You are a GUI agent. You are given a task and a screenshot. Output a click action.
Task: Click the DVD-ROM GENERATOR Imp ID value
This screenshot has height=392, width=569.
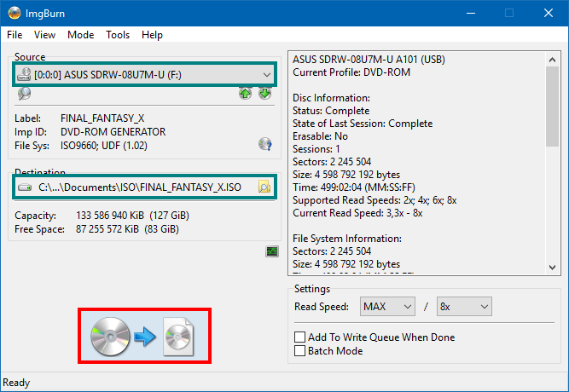113,131
